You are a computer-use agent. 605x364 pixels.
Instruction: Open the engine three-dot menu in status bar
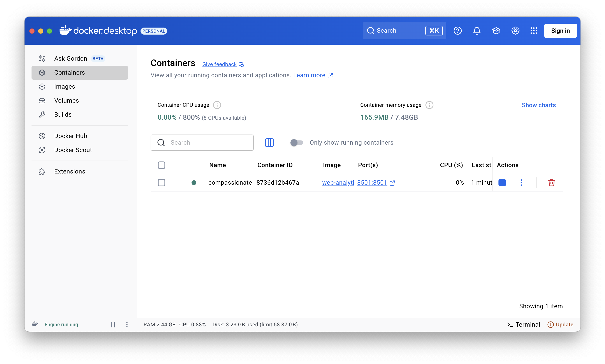pos(127,324)
